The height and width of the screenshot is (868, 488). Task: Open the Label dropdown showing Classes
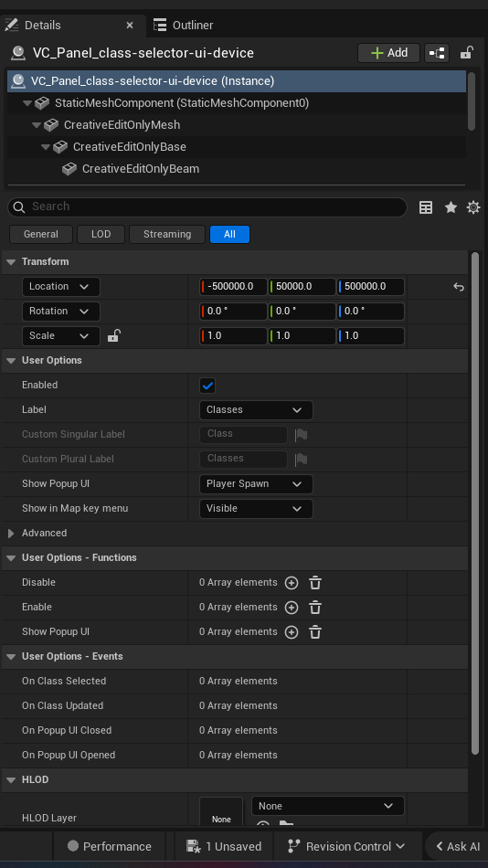coord(256,410)
